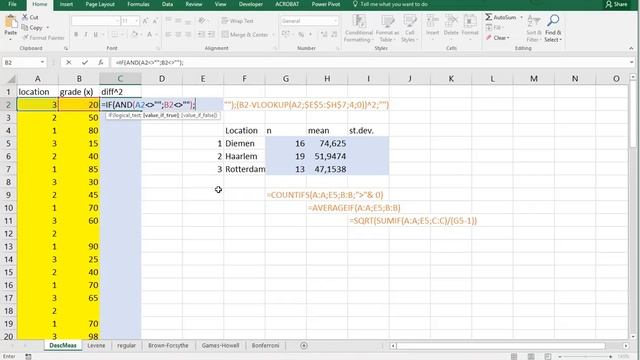Screen dimensions: 640x360
Task: Cancel formula entry with X button
Action: (x=69, y=62)
